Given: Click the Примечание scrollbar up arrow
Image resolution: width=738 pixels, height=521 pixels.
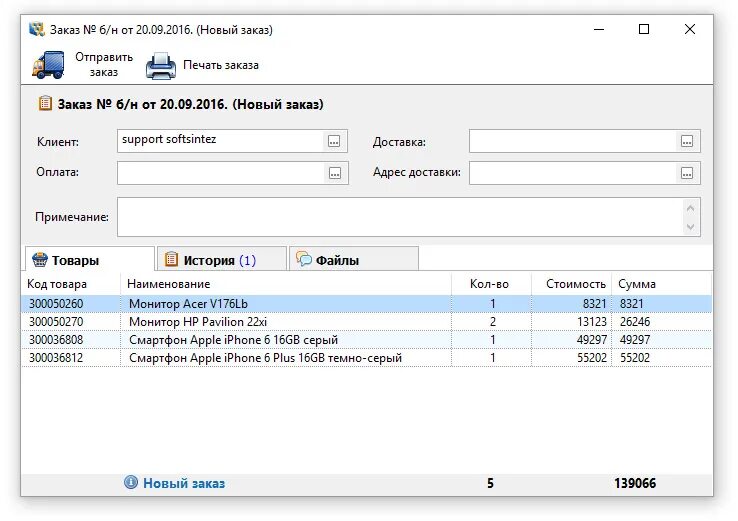Looking at the screenshot, I should [690, 208].
